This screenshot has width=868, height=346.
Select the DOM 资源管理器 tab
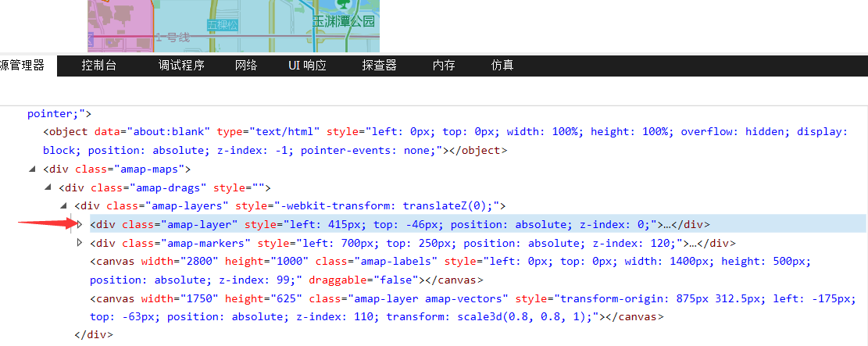coord(28,66)
